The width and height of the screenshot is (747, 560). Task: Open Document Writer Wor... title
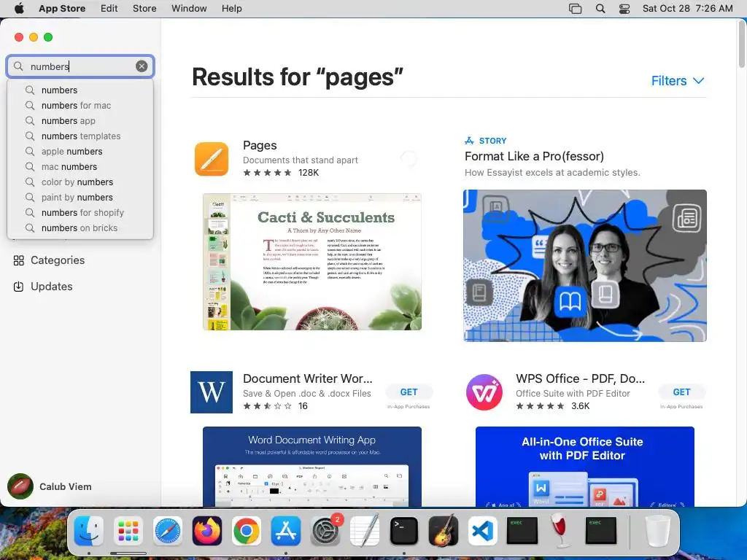pos(308,378)
